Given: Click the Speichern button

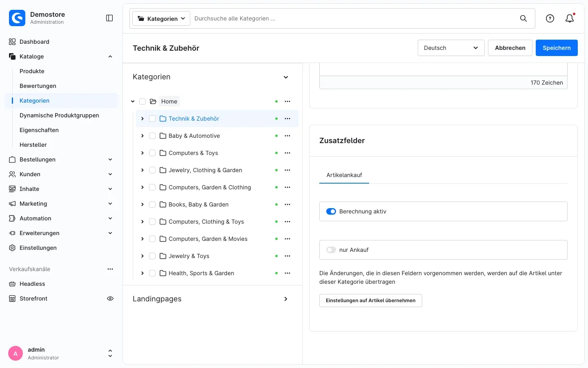Looking at the screenshot, I should (557, 48).
